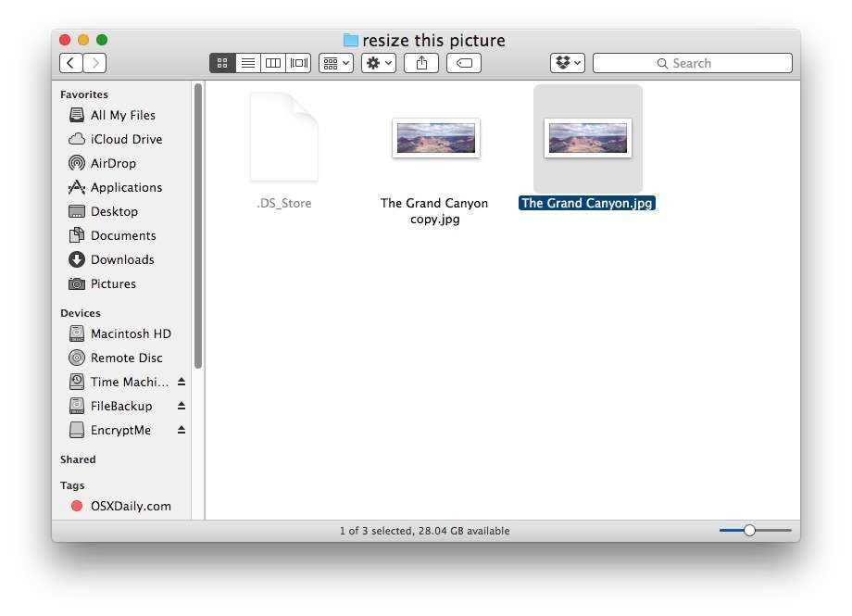Switch to column view mode

tap(273, 63)
